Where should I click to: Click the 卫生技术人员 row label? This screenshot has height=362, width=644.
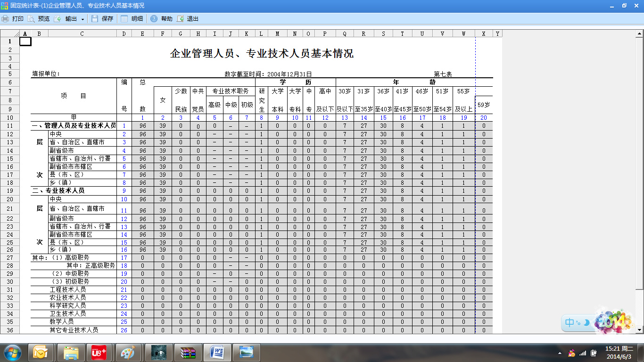click(68, 313)
